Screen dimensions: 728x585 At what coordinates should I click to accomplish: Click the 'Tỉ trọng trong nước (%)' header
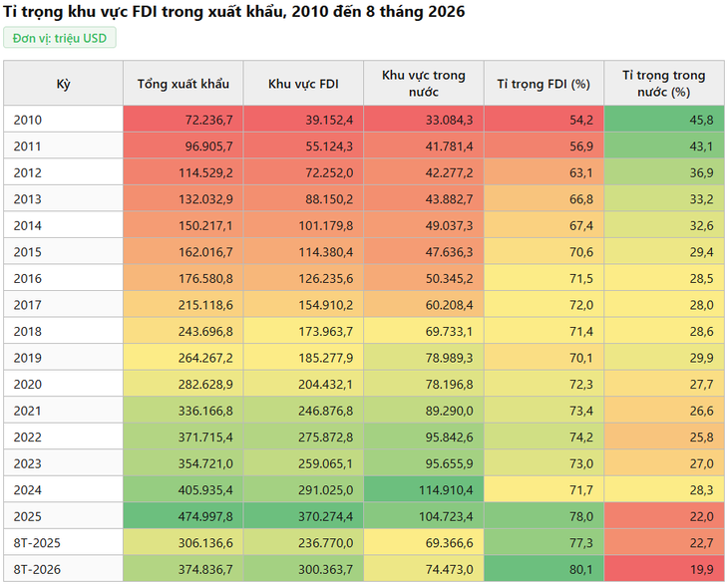coord(664,84)
